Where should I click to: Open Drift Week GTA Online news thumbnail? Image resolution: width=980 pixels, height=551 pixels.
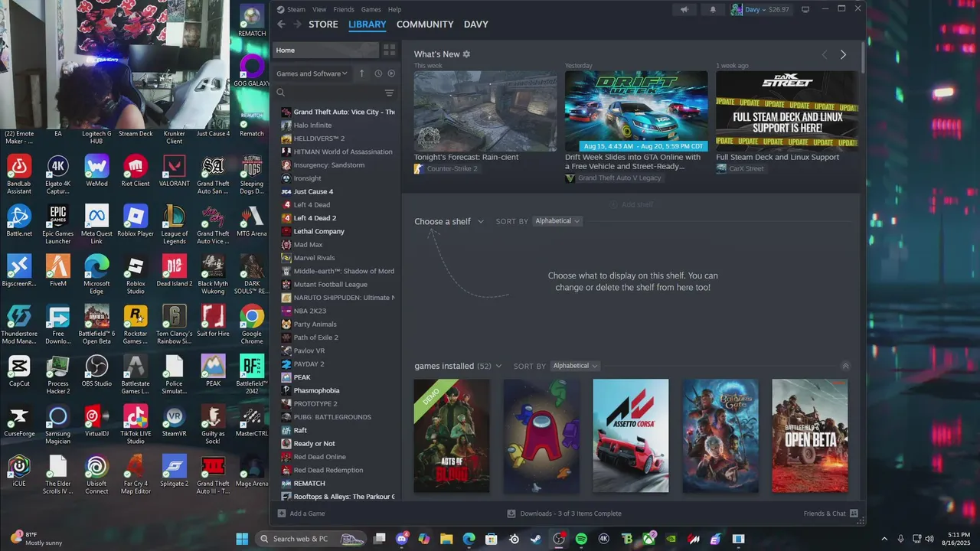636,111
